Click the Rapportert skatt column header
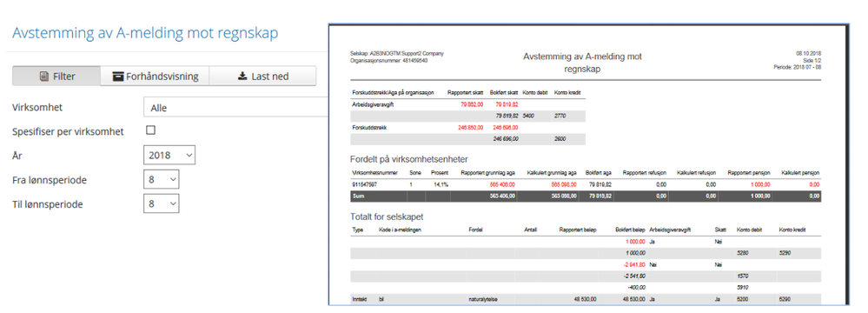Viewport: 868px width, 313px height. click(465, 92)
